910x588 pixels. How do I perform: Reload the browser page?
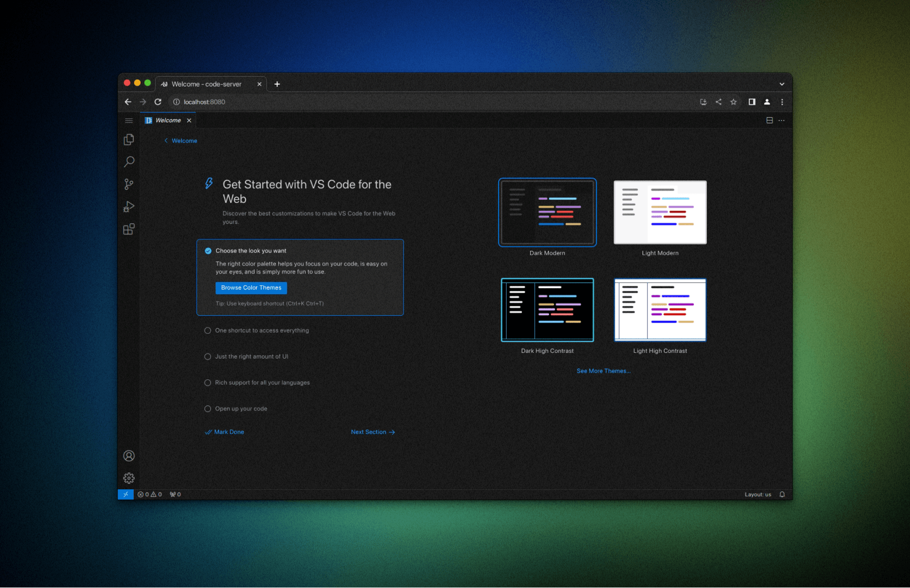(x=158, y=102)
